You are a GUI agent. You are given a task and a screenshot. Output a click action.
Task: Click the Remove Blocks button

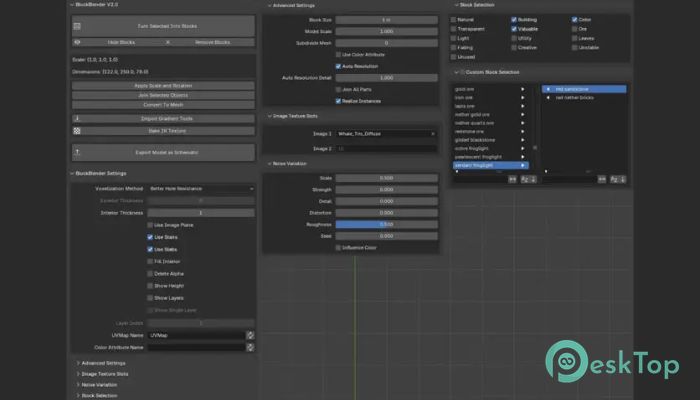click(212, 42)
